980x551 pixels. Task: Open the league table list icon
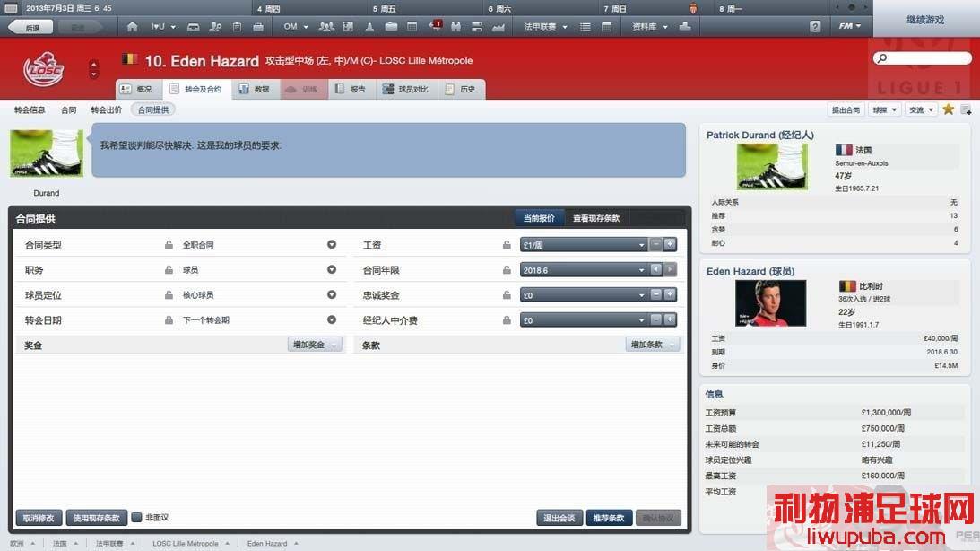point(585,27)
